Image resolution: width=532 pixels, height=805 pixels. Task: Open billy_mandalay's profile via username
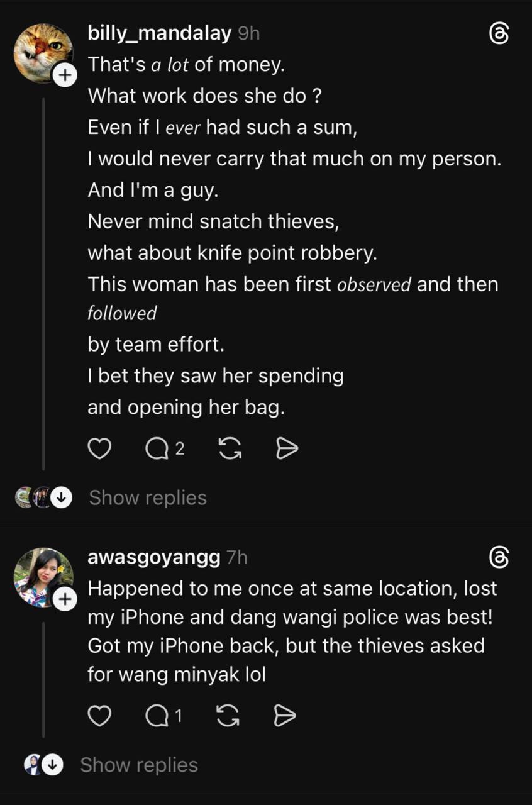pyautogui.click(x=160, y=33)
